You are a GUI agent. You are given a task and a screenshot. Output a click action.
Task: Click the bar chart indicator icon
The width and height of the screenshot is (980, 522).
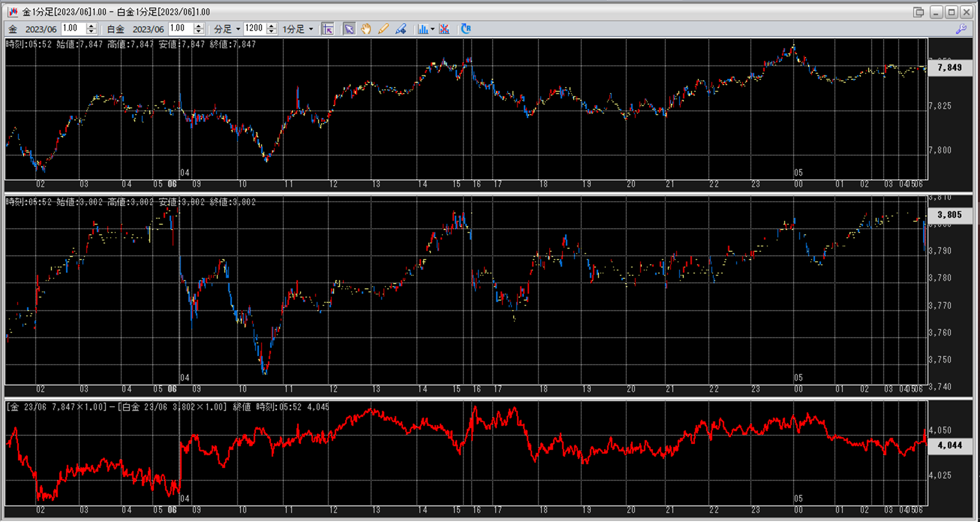pos(422,29)
